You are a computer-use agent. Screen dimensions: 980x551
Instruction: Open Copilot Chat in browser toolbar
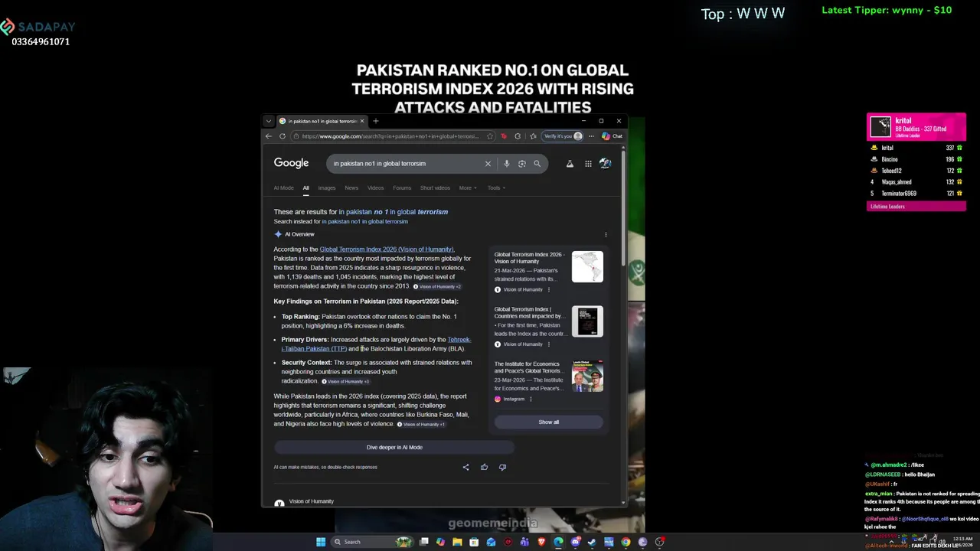pos(612,136)
